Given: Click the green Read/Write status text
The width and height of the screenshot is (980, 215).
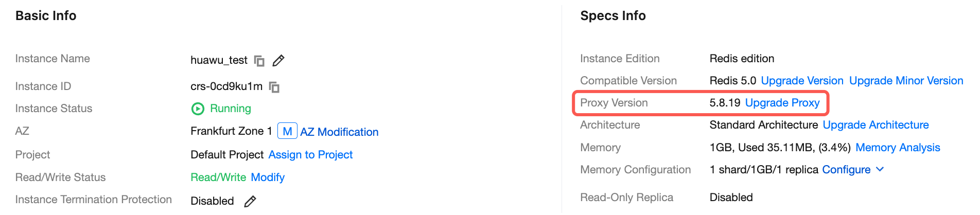Looking at the screenshot, I should [x=218, y=177].
